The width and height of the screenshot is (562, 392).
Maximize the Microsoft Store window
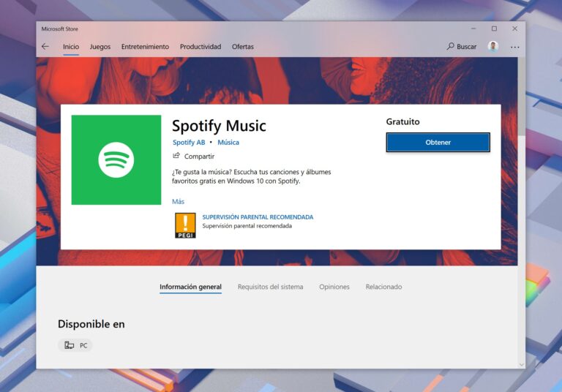pyautogui.click(x=494, y=29)
